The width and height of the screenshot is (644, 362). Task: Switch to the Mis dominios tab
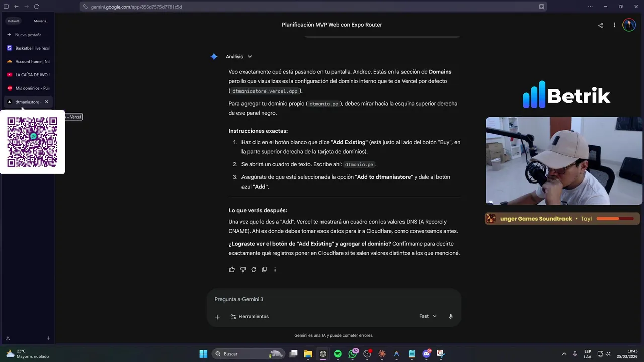click(x=28, y=88)
